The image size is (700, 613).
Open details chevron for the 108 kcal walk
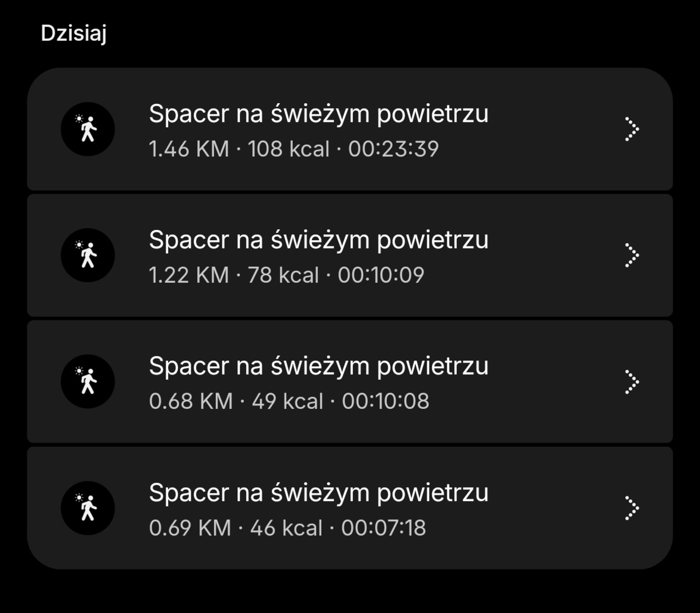click(x=631, y=129)
